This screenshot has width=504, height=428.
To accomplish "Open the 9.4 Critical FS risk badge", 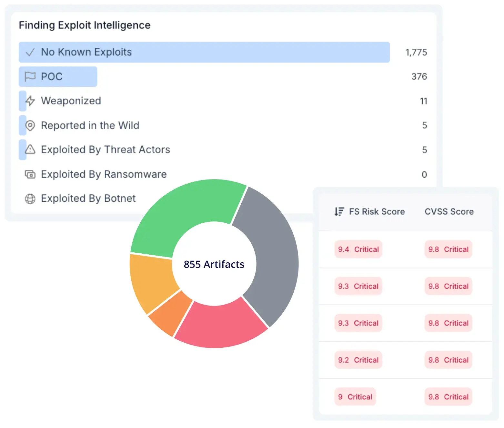I will click(x=358, y=249).
